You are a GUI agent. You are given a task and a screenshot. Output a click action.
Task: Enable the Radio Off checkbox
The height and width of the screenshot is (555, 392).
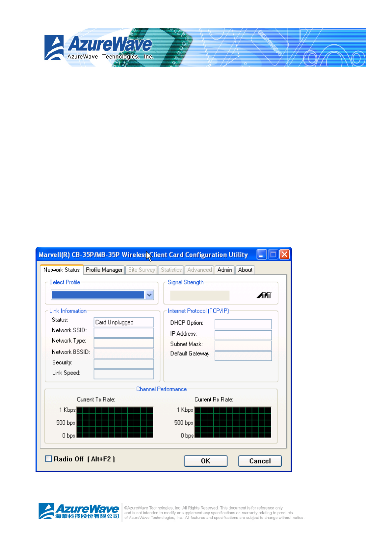coord(48,458)
